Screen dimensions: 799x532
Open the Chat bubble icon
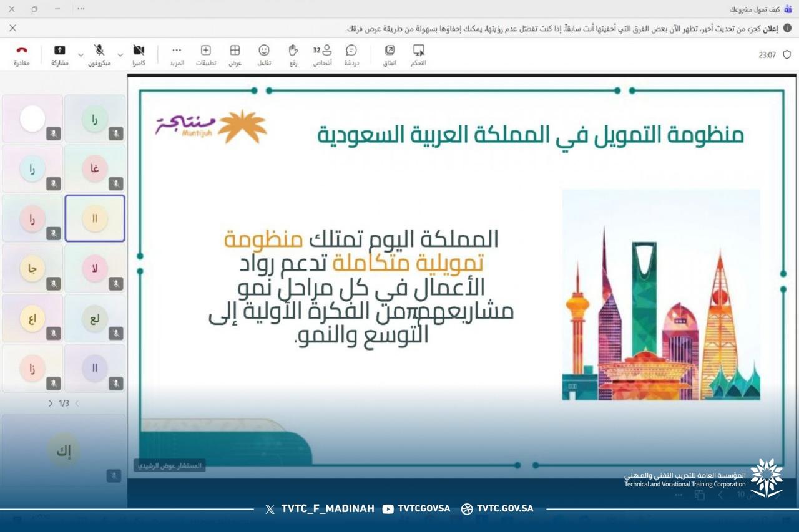(351, 55)
